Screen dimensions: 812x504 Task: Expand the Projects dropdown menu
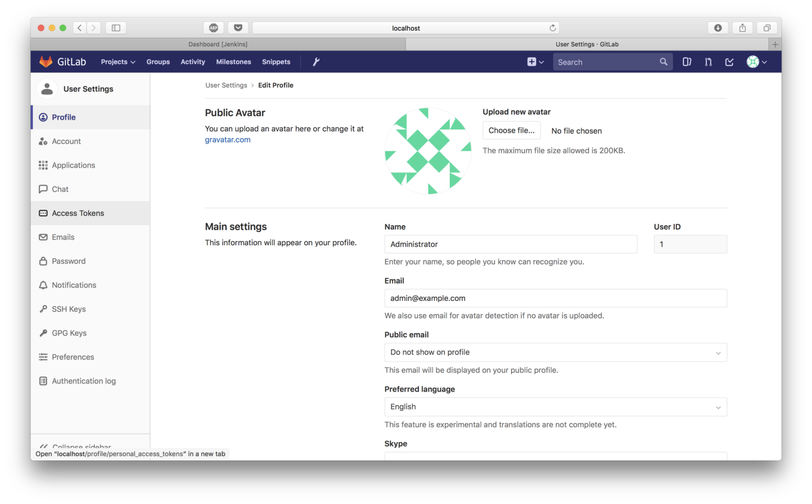(x=118, y=62)
